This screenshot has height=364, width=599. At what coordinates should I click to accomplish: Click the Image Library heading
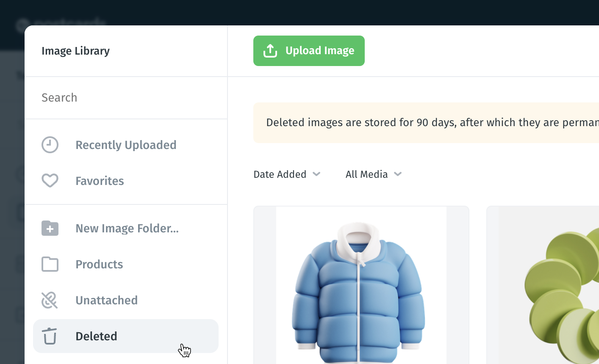pos(75,51)
